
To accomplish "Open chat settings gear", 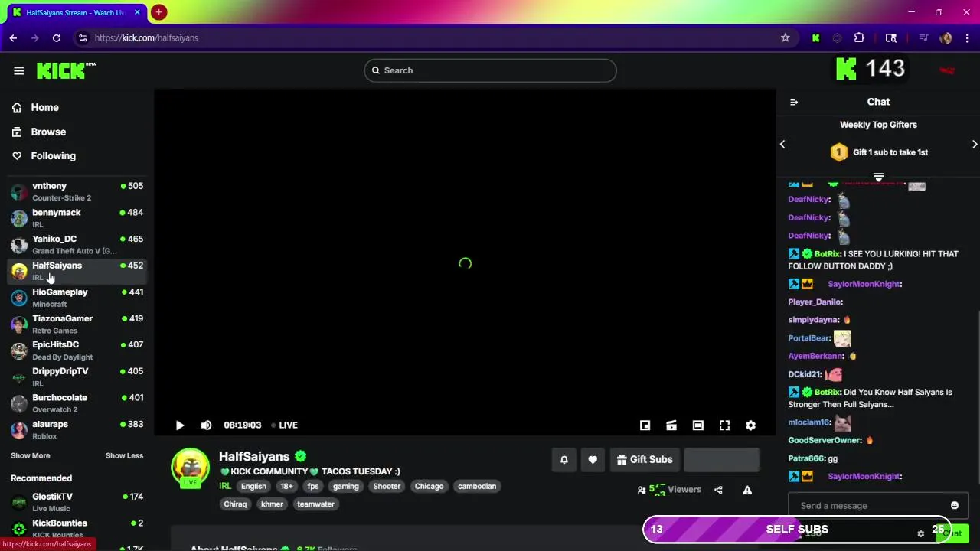I will pos(921,533).
